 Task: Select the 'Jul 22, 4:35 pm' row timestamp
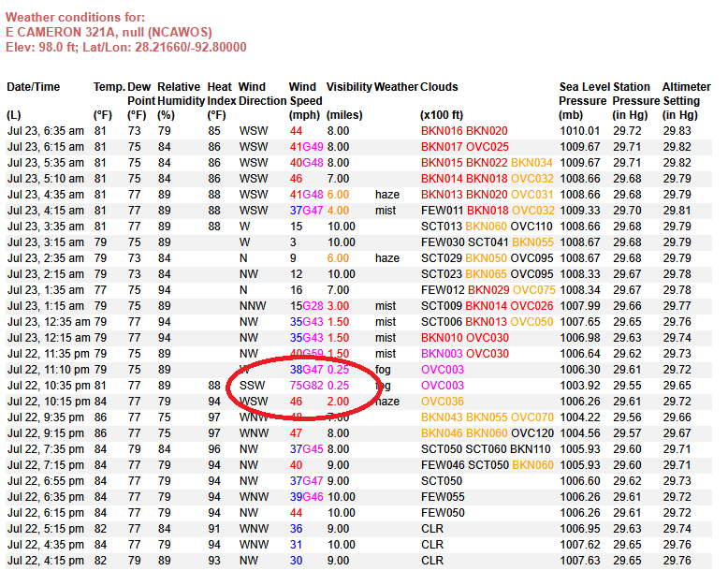tap(46, 545)
